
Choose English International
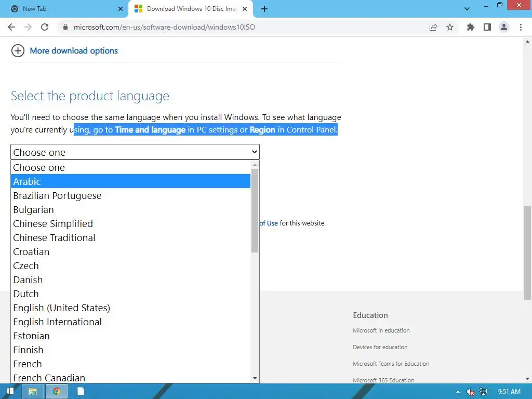point(130,322)
